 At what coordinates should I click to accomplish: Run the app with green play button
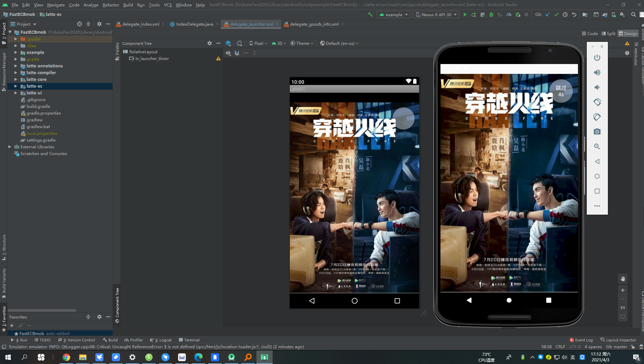click(x=465, y=14)
